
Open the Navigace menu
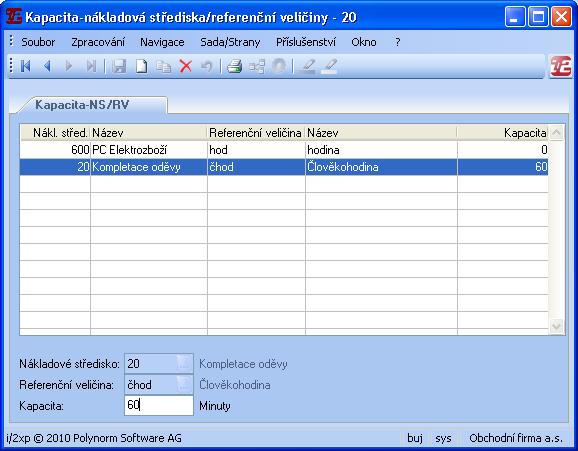coord(162,42)
